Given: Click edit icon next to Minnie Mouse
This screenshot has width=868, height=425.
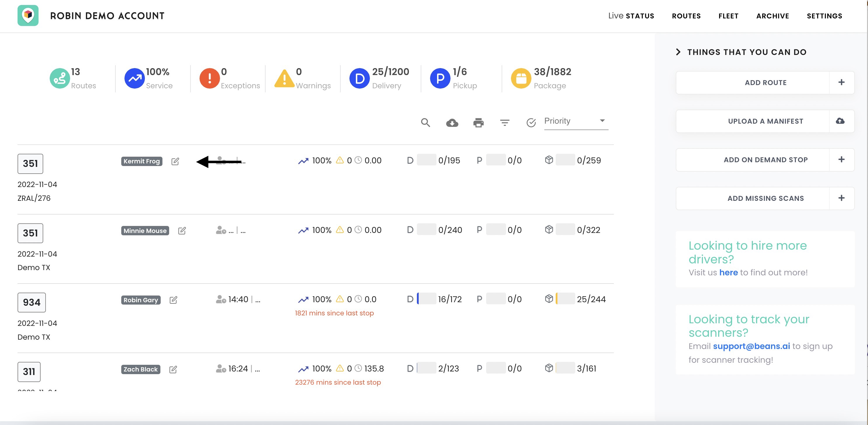Looking at the screenshot, I should point(182,231).
